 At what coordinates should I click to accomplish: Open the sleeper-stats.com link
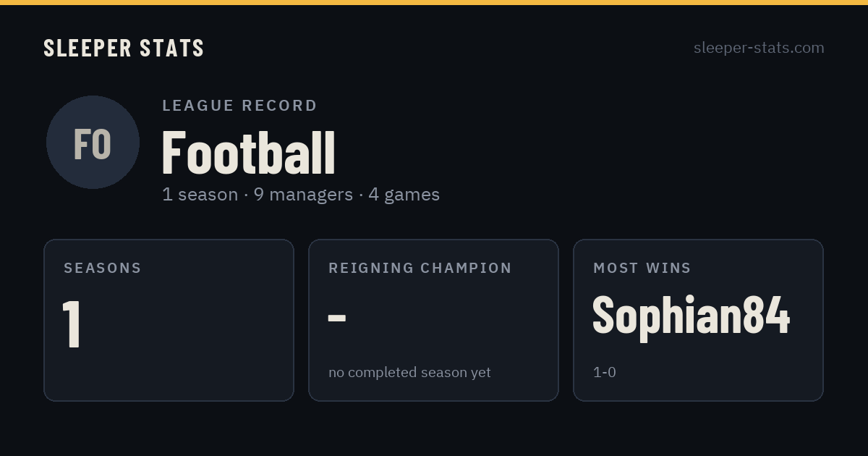tap(759, 48)
